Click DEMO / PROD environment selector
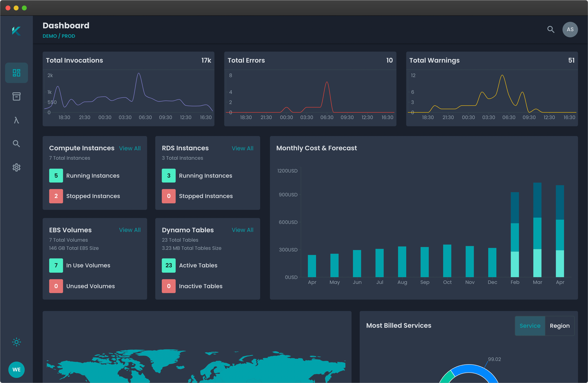Screen dimensions: 588x383 [x=59, y=36]
